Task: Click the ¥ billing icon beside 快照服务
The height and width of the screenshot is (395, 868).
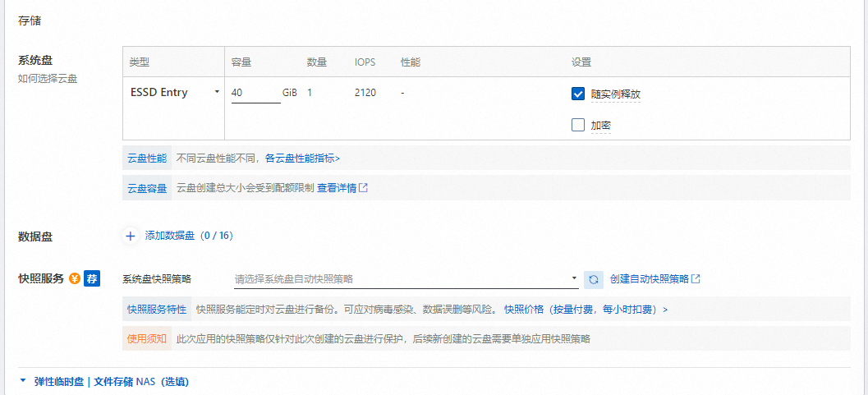Action: pyautogui.click(x=74, y=278)
